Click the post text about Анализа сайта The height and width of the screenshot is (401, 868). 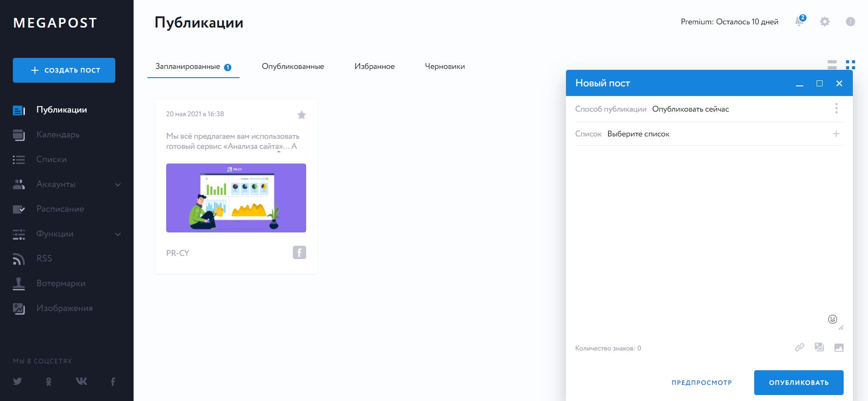(233, 141)
